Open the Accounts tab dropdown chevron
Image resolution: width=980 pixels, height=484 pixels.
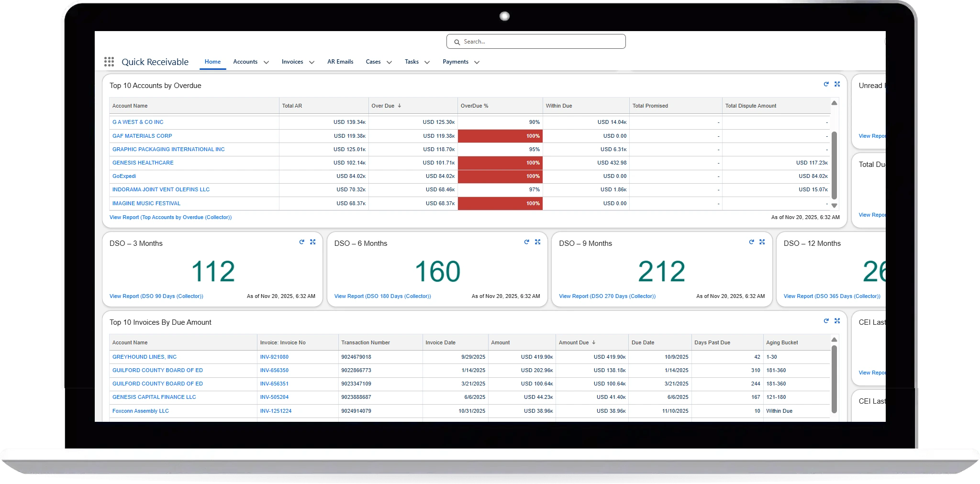click(266, 62)
